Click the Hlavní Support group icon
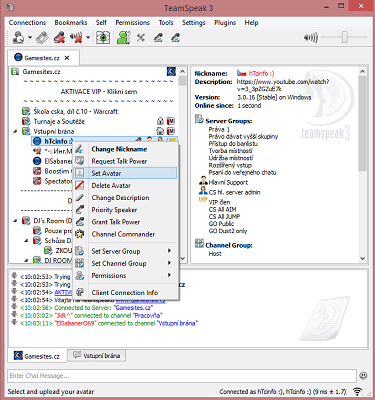 (x=203, y=181)
